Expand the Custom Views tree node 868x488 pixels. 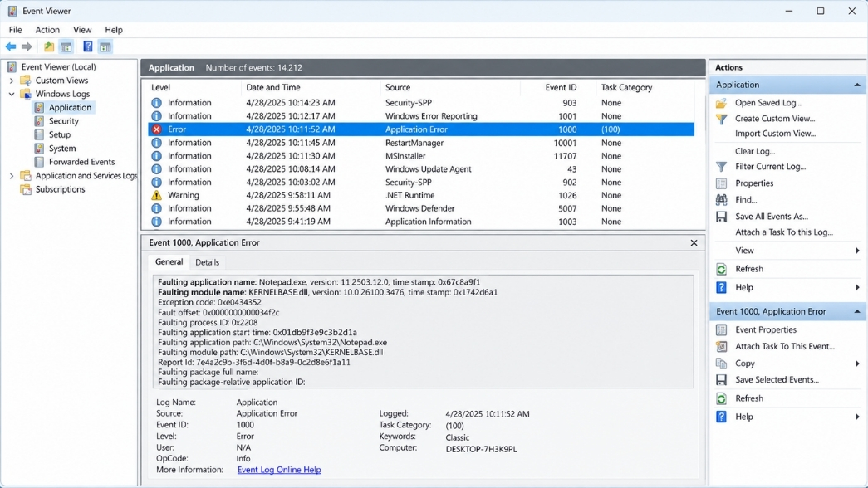tap(11, 81)
